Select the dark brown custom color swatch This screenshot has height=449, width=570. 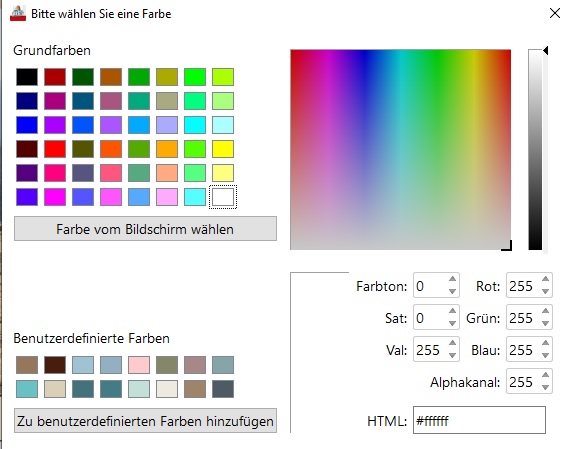pyautogui.click(x=55, y=365)
